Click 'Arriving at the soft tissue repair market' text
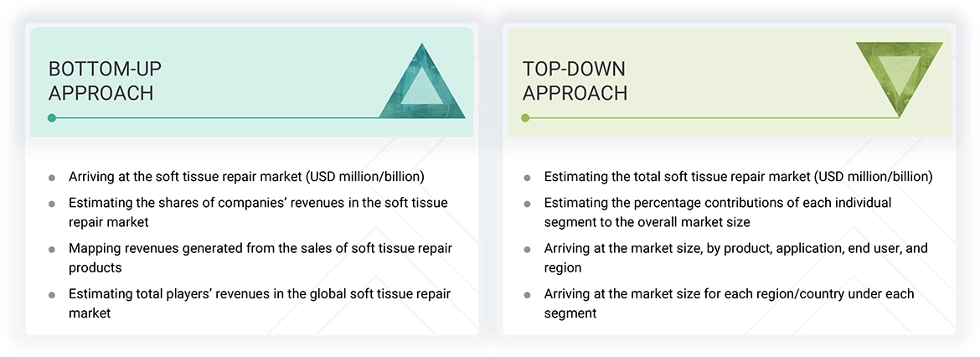 (246, 177)
